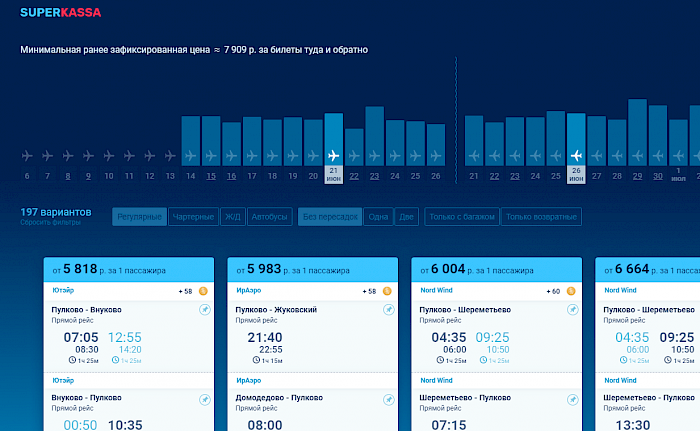Enable Только возвратные filter
Screen dimensions: 700x431
[x=541, y=217]
